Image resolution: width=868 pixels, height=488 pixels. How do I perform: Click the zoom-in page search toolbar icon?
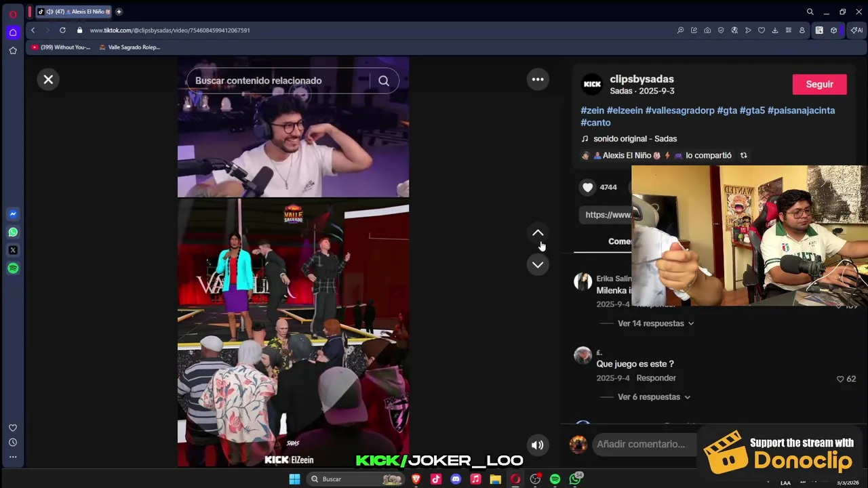pos(680,30)
